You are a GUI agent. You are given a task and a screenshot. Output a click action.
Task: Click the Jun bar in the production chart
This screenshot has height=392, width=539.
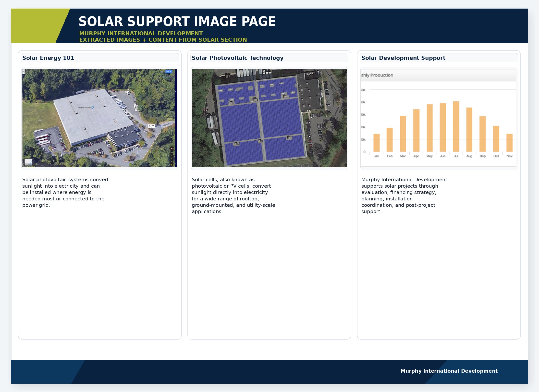[x=443, y=127]
